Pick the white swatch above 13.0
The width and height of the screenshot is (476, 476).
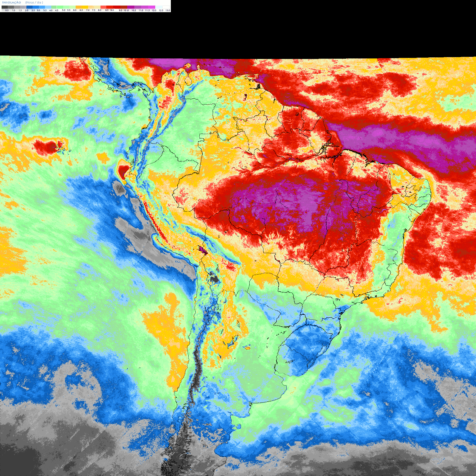pyautogui.click(x=166, y=7)
